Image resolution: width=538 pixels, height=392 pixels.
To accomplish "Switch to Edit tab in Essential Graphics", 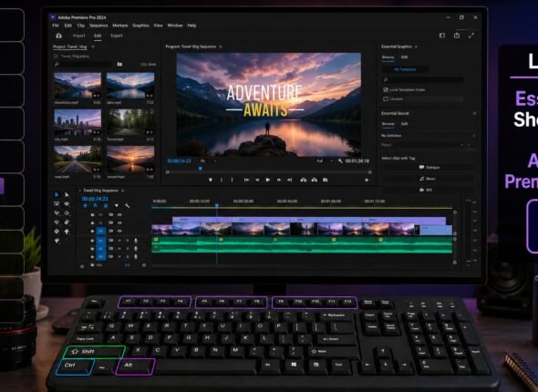I will [x=405, y=57].
